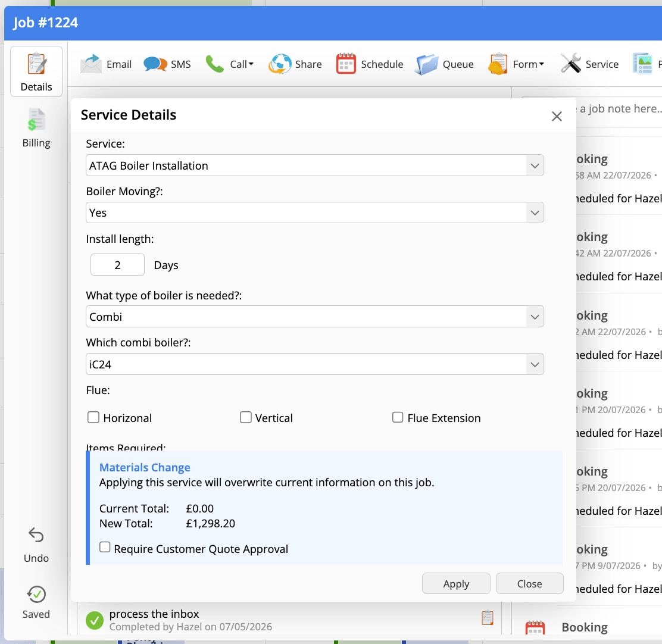Open the combi boiler dropdown showing iC24
Image resolution: width=662 pixels, height=644 pixels.
[x=314, y=364]
